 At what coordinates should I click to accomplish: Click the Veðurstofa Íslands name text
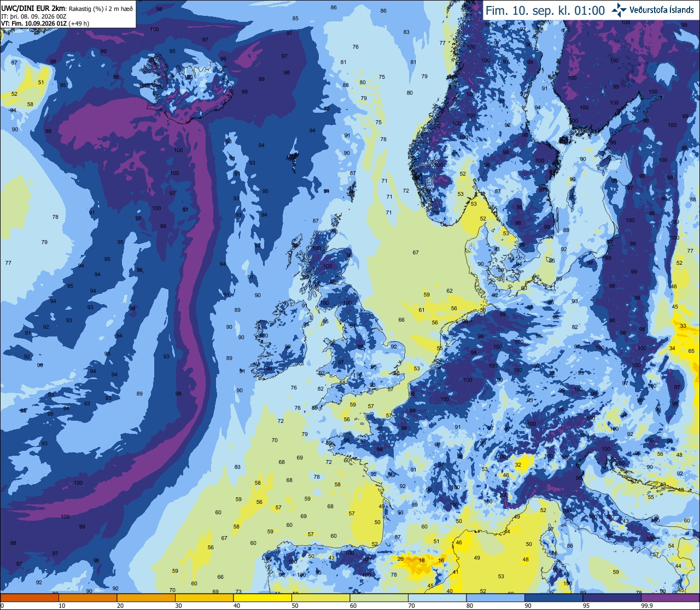click(x=662, y=10)
